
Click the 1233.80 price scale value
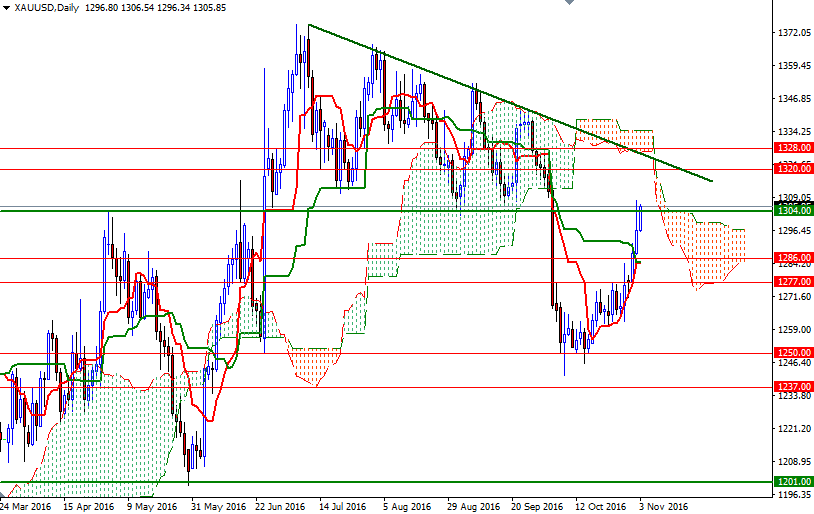click(794, 396)
